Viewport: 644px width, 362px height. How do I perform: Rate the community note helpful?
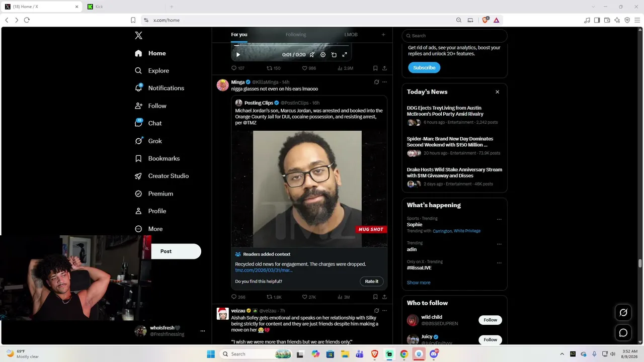coord(372,282)
